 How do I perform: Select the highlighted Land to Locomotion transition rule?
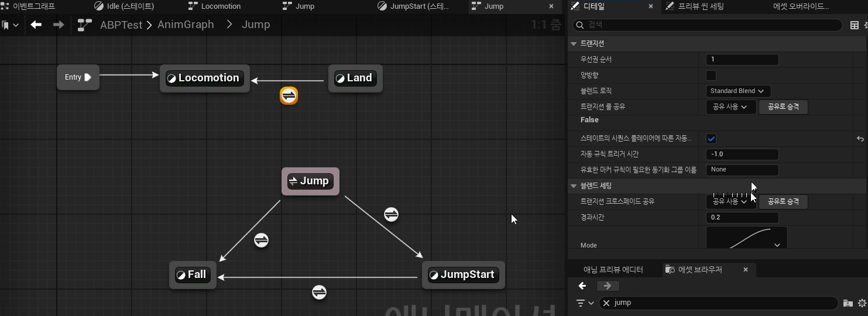tap(289, 95)
